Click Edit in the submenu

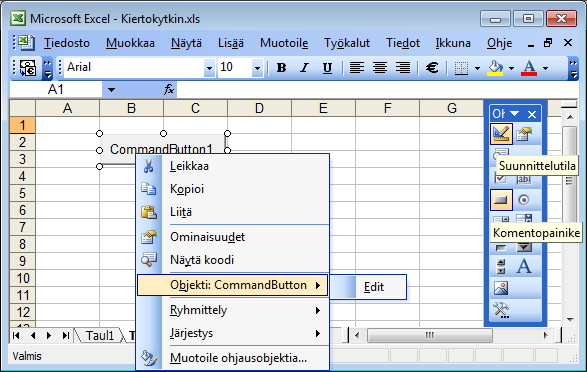(x=369, y=287)
